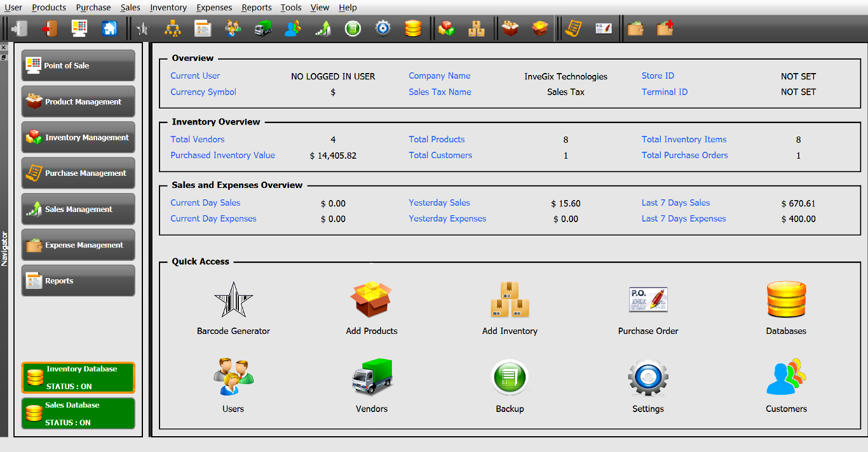
Task: Open Purchase Order in Quick Access
Action: [648, 308]
